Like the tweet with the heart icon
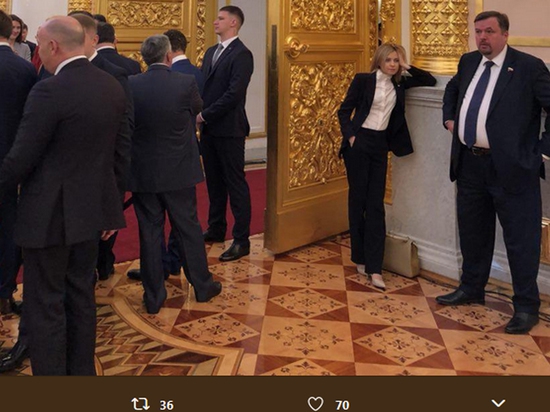The image size is (550, 412). click(315, 404)
